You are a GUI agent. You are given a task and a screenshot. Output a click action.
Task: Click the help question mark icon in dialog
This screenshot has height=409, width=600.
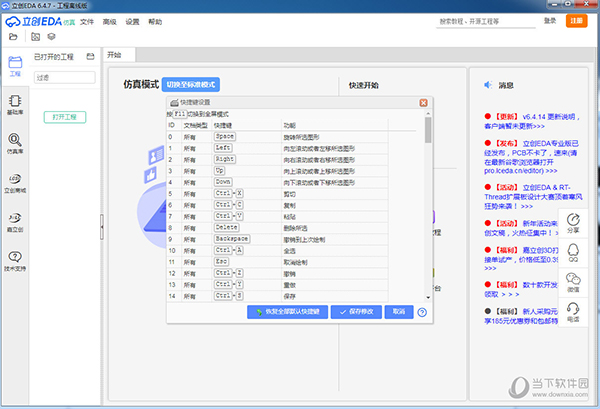point(422,312)
